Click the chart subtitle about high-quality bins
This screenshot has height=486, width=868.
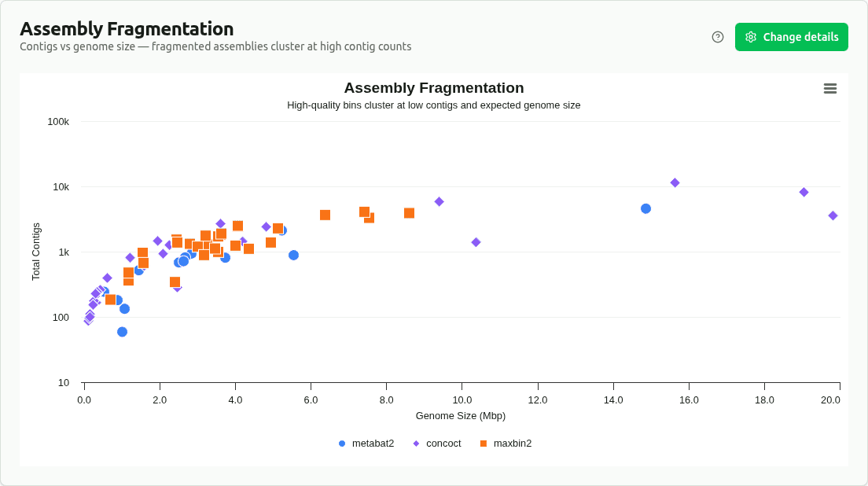click(x=434, y=105)
